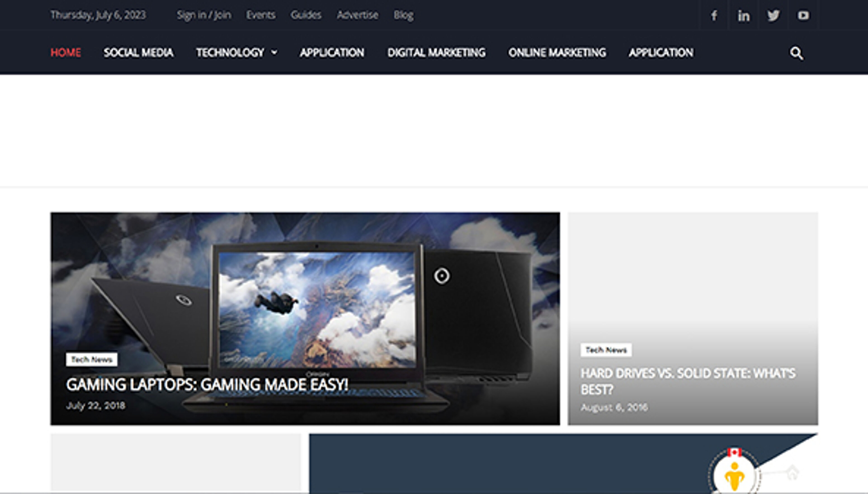
Task: Open the YouTube social icon
Action: pos(803,16)
